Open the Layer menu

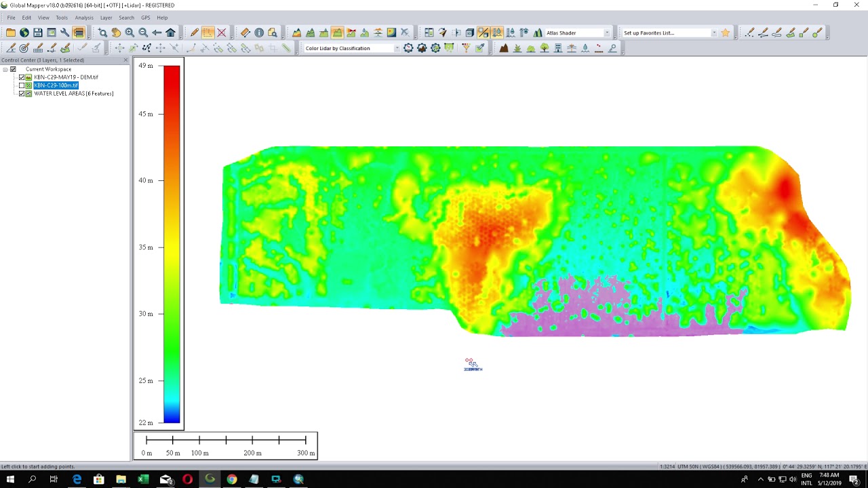click(x=106, y=18)
